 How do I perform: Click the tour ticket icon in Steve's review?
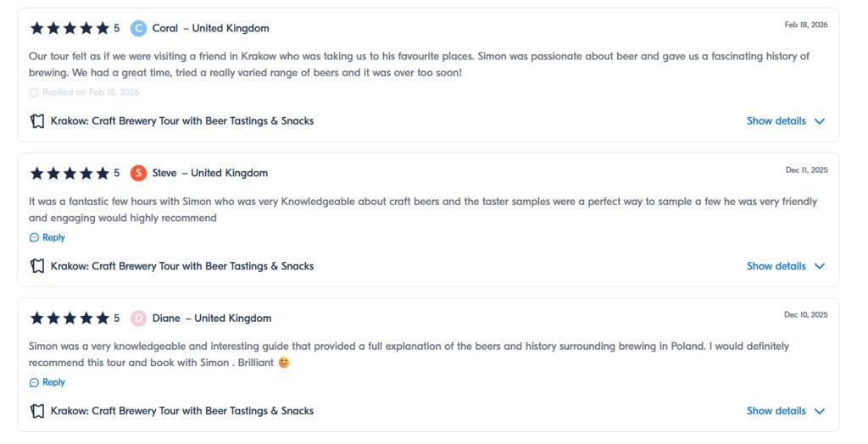pyautogui.click(x=37, y=266)
